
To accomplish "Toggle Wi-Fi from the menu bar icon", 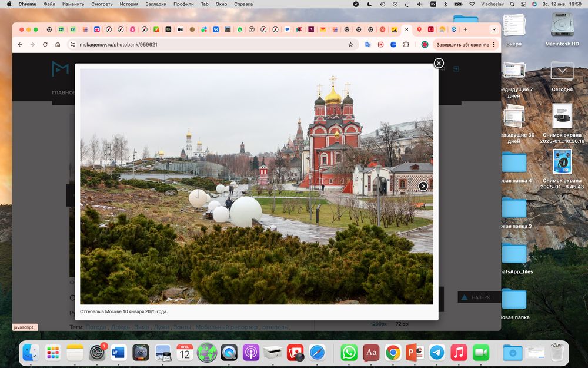I will click(472, 4).
